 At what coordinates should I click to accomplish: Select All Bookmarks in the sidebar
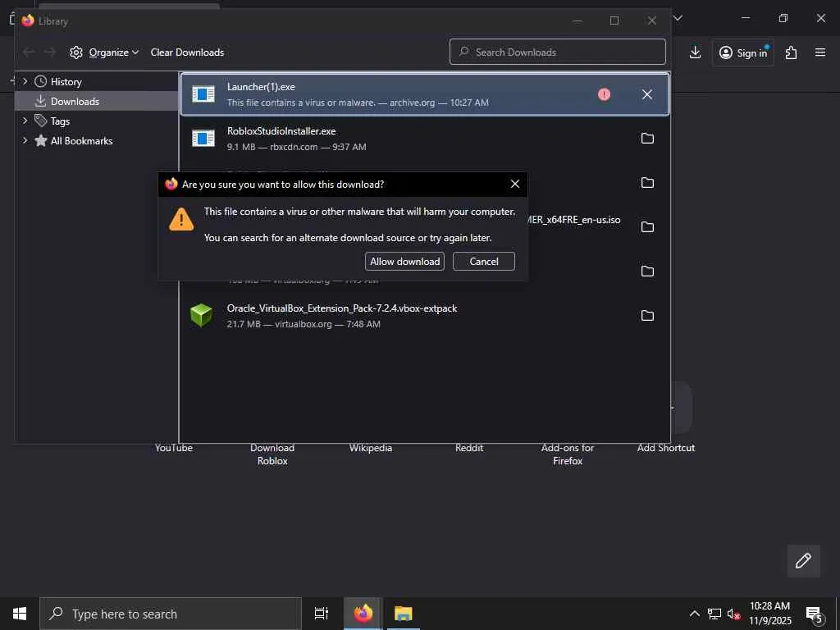point(81,141)
